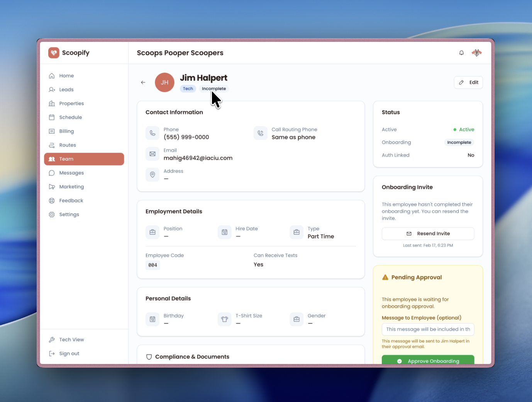Click the Scoopify logo icon
The width and height of the screenshot is (532, 402).
point(54,53)
